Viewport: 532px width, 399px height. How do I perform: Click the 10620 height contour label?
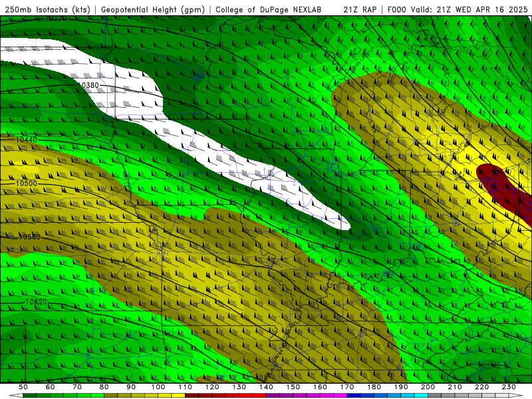click(36, 302)
